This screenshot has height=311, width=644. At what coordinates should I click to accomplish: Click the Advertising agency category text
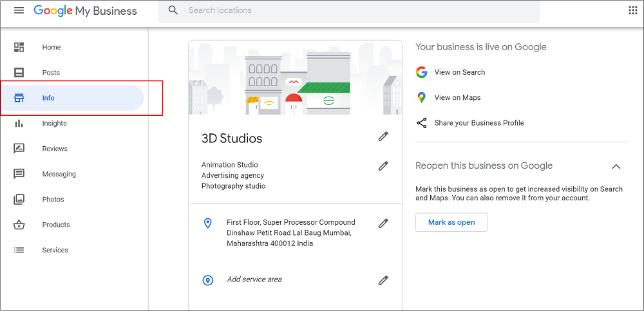233,175
